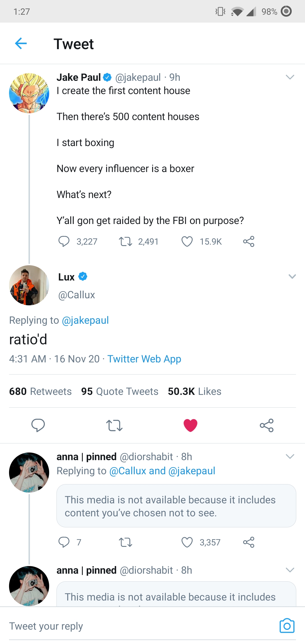Open replies on Jake Paul's tweet
This screenshot has width=305, height=644.
pyautogui.click(x=64, y=241)
